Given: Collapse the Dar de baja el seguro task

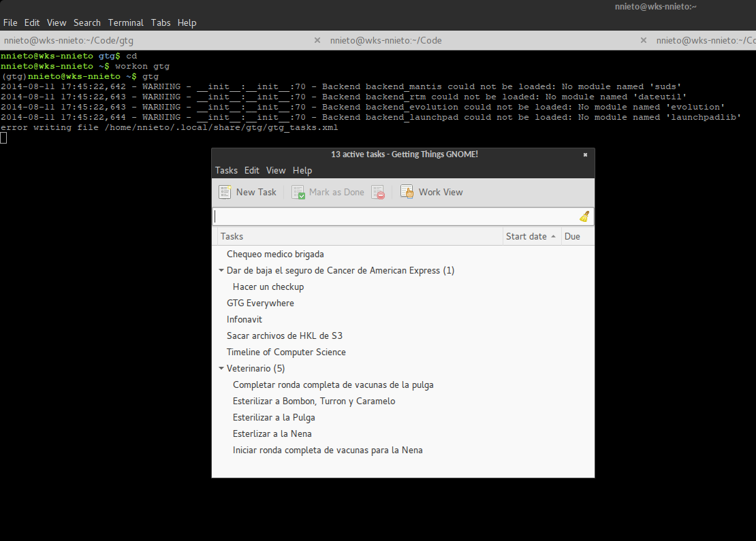Looking at the screenshot, I should tap(221, 270).
